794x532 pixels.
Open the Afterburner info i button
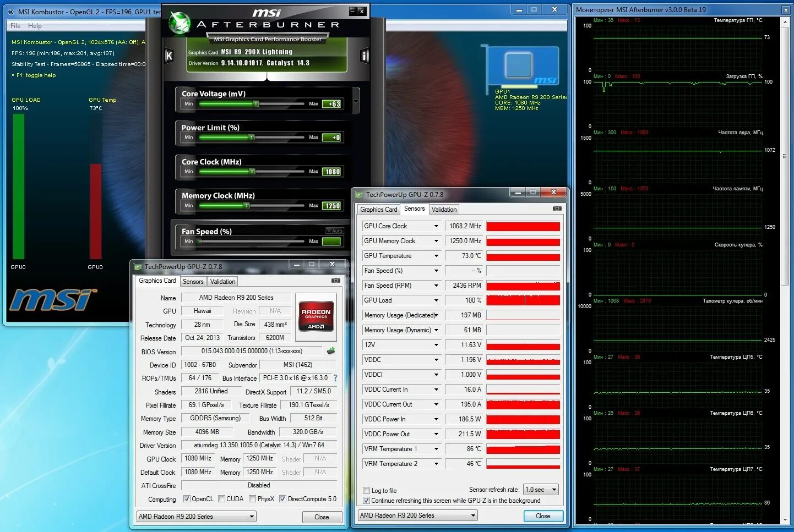(364, 56)
